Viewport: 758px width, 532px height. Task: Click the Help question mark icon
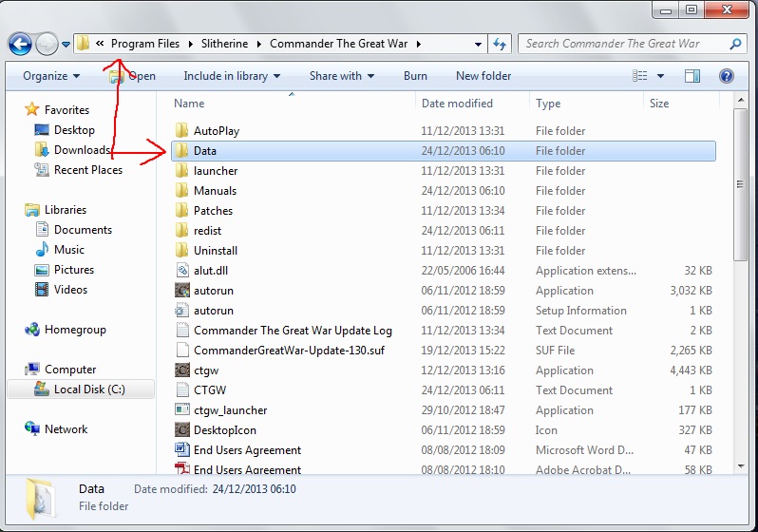coord(726,76)
